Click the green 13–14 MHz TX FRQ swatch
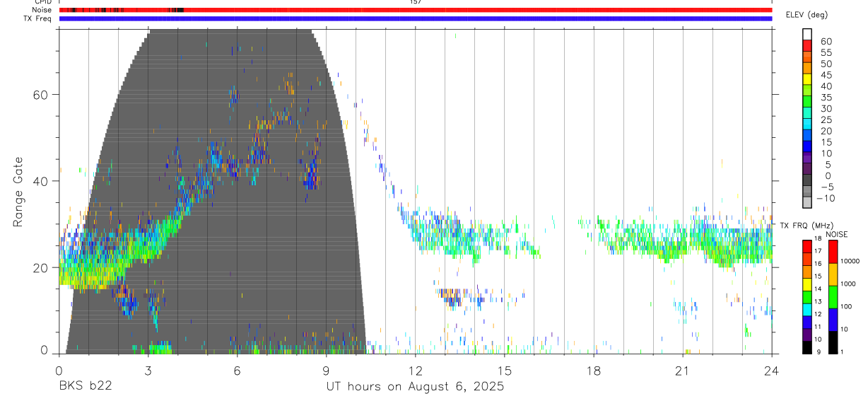 [x=807, y=296]
